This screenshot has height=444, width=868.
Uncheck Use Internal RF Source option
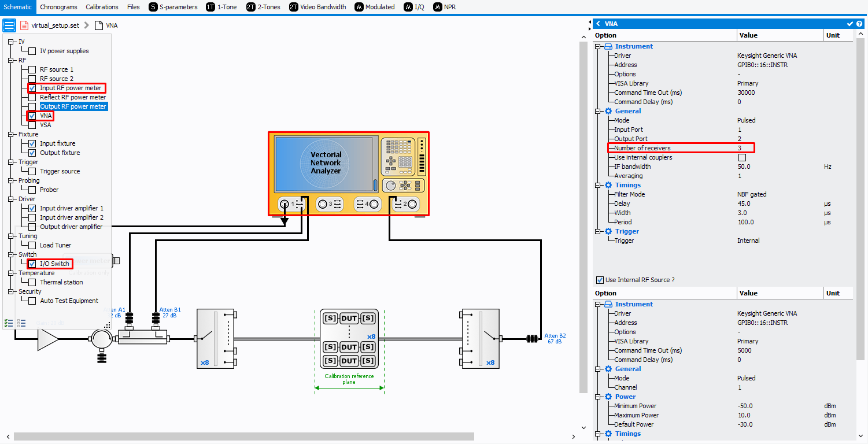tap(600, 280)
